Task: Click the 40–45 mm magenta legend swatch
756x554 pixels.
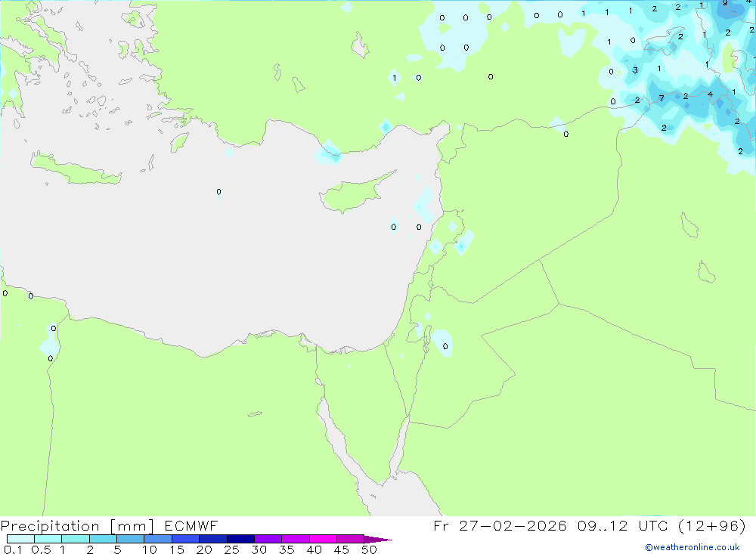Action: (x=323, y=539)
